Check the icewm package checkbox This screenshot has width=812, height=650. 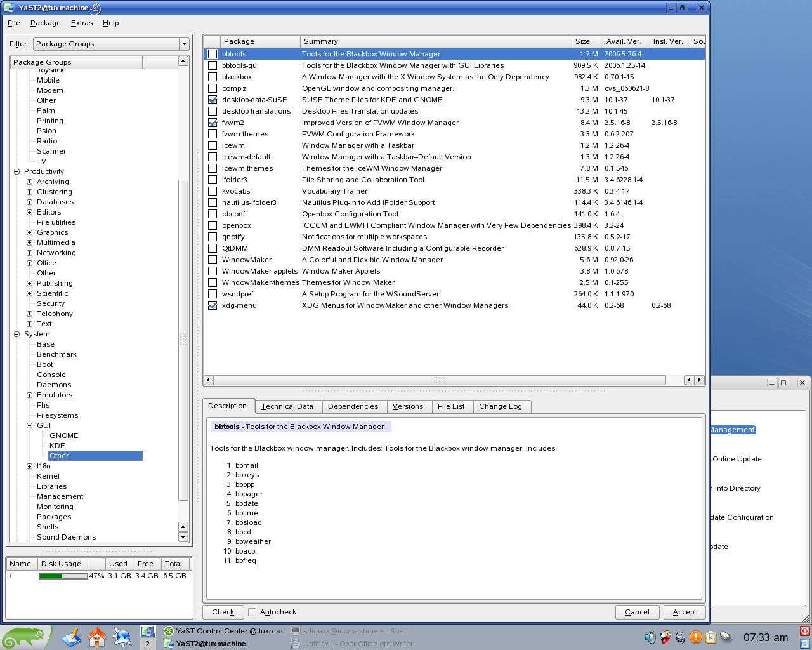tap(213, 145)
